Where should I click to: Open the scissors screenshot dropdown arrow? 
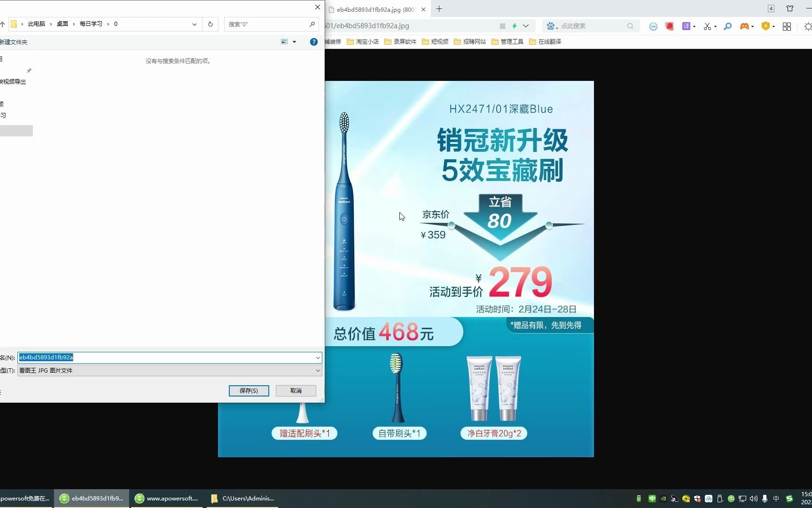(715, 27)
